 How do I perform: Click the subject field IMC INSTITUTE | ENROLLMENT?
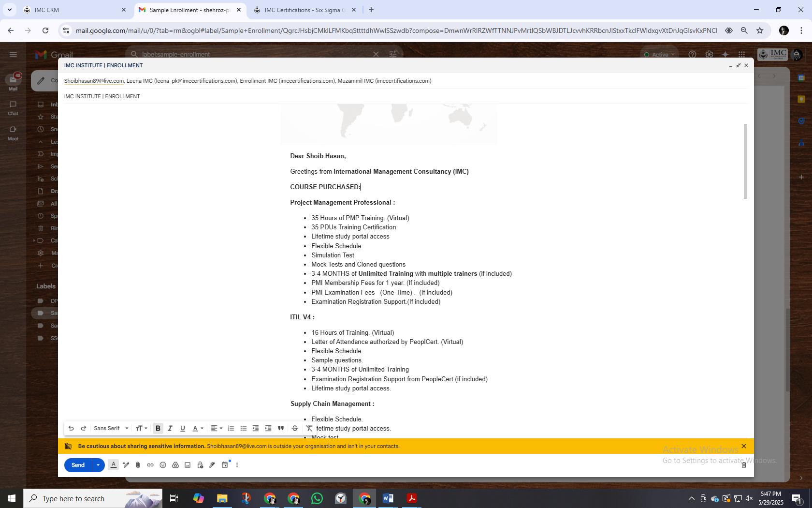pos(406,96)
